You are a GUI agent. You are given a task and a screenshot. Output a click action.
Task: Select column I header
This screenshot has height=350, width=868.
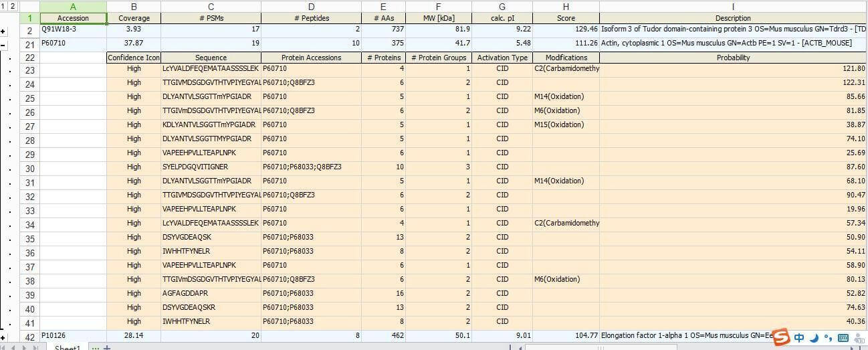[x=733, y=6]
